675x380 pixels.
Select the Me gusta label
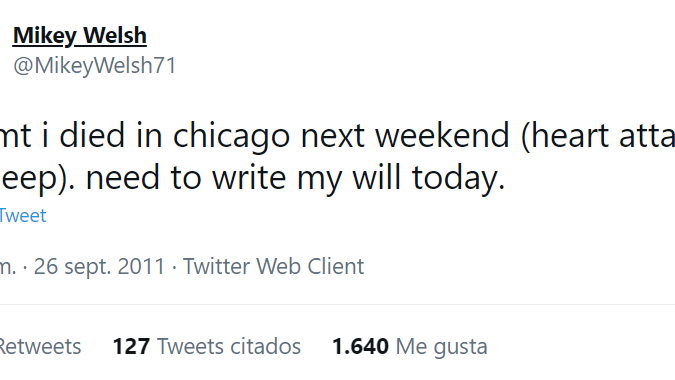tap(442, 347)
